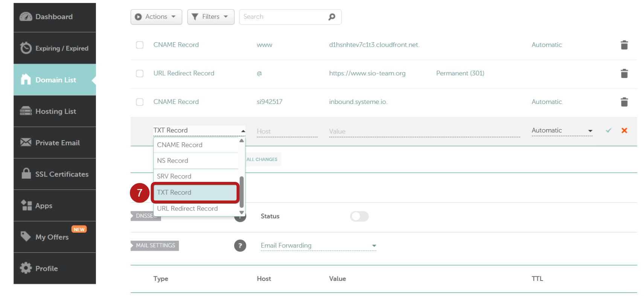This screenshot has height=296, width=644.
Task: Click Automatic TTL of si942517 record
Action: 547,102
